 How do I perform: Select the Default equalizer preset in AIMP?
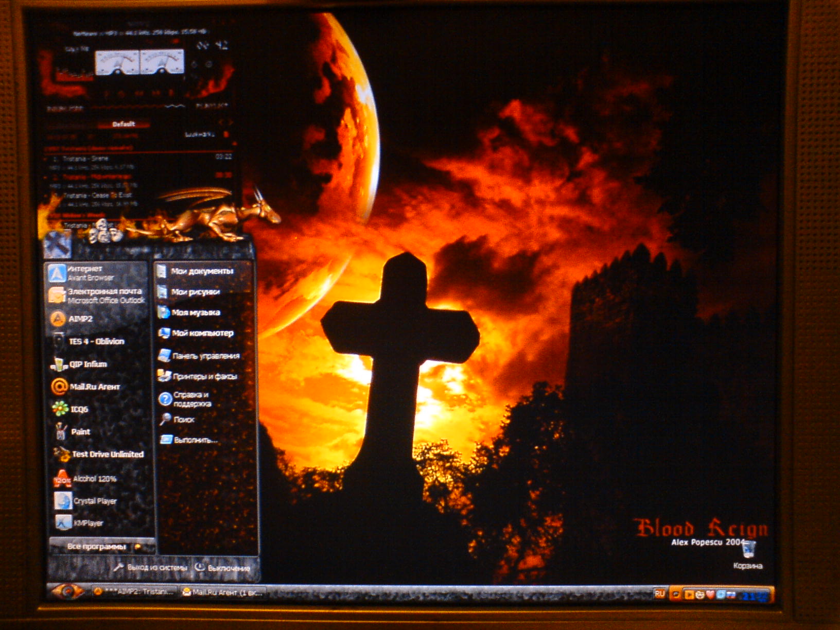[124, 124]
